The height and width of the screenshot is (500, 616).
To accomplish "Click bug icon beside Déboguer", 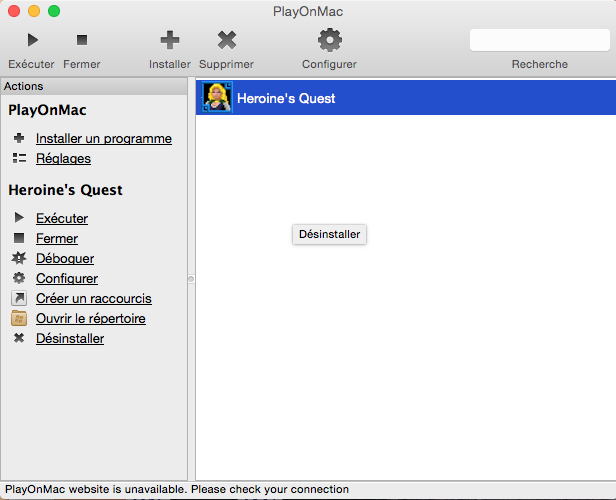I will point(19,258).
